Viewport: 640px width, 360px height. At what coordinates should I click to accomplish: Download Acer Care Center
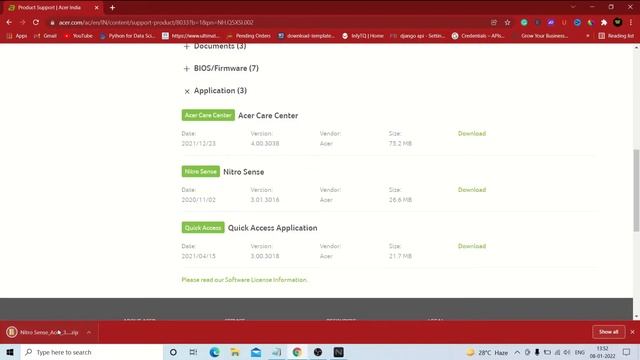pos(472,133)
